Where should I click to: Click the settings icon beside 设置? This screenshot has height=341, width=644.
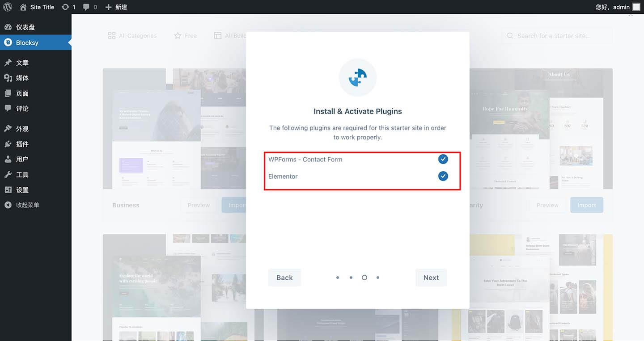point(8,190)
